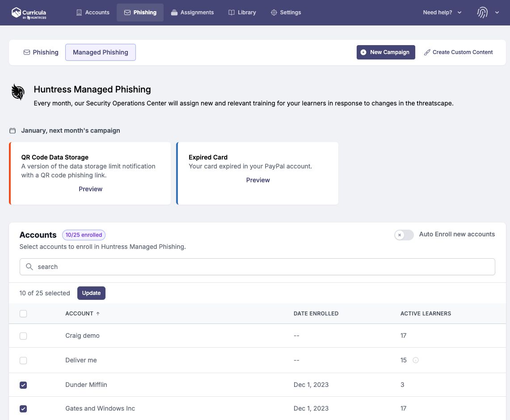The width and height of the screenshot is (510, 420).
Task: Click the Library book icon
Action: (x=231, y=13)
